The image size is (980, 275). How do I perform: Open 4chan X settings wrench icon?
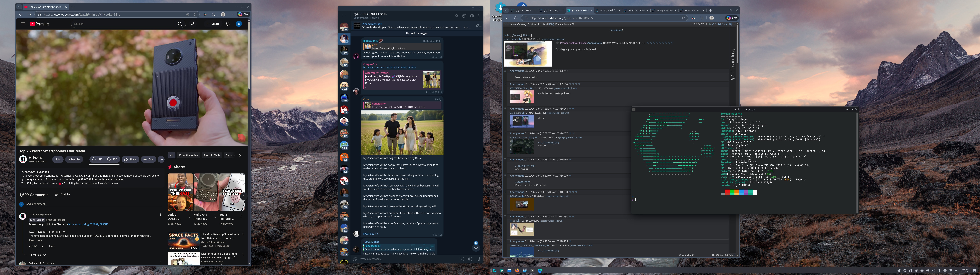(727, 24)
